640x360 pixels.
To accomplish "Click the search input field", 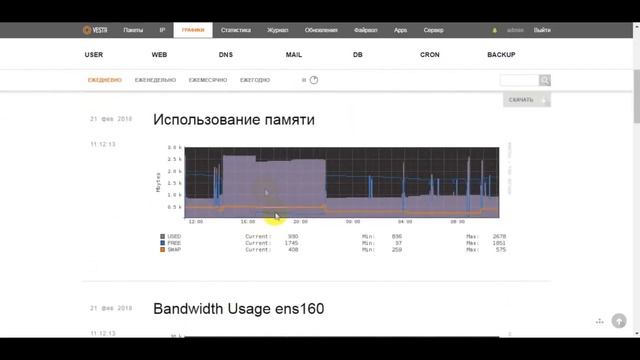I will click(519, 80).
